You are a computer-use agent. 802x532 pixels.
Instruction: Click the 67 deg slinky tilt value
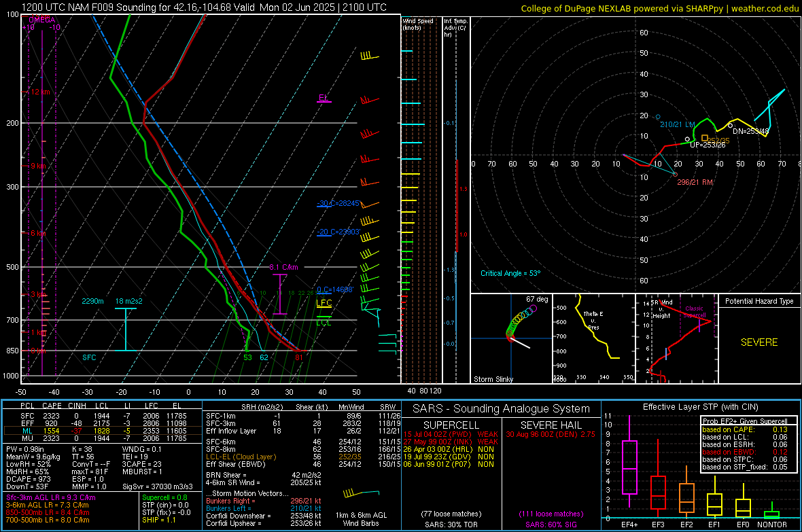[x=536, y=299]
